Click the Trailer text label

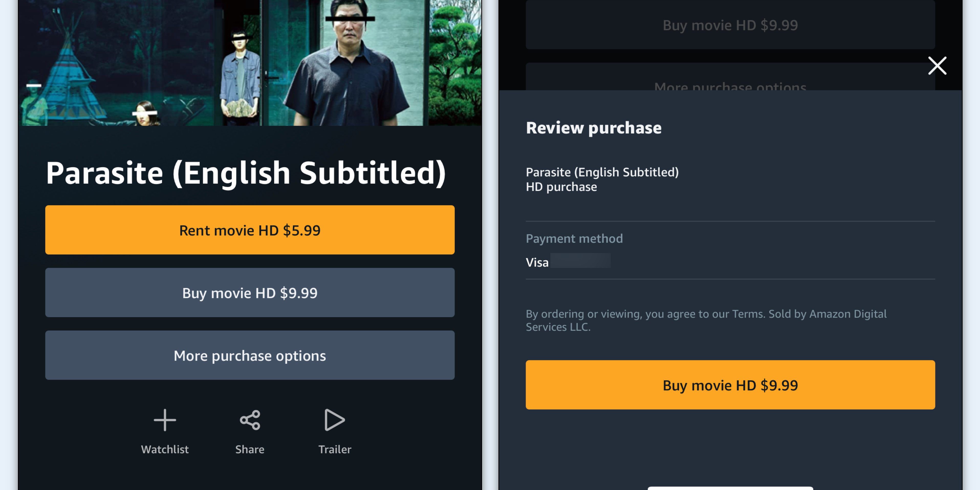tap(335, 449)
